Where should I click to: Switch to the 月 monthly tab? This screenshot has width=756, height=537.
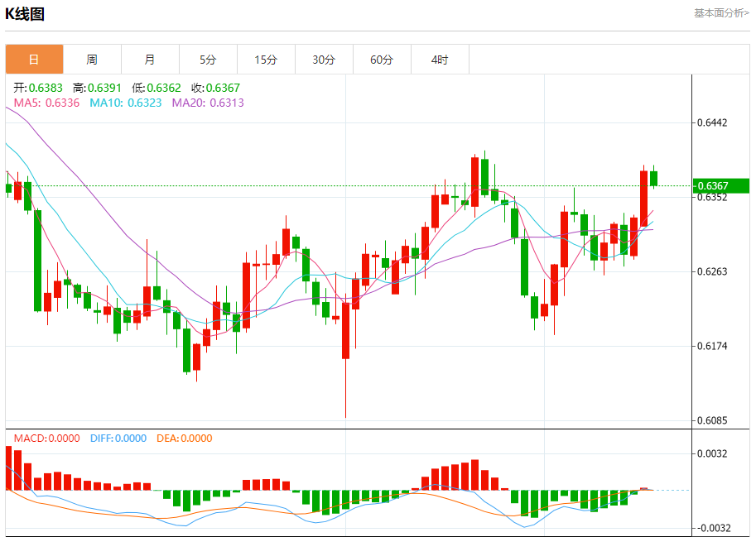coord(150,60)
